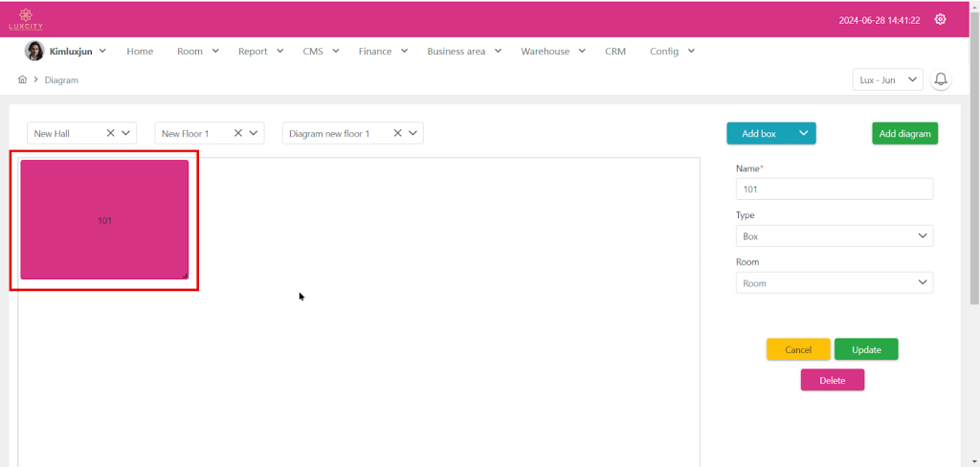Open the Warehouse menu

[x=553, y=52]
